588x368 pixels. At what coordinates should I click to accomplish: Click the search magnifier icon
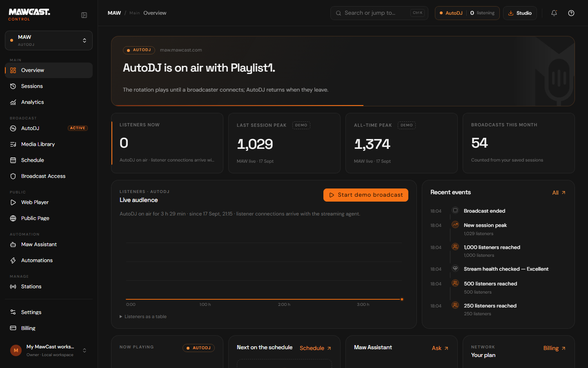(x=339, y=13)
